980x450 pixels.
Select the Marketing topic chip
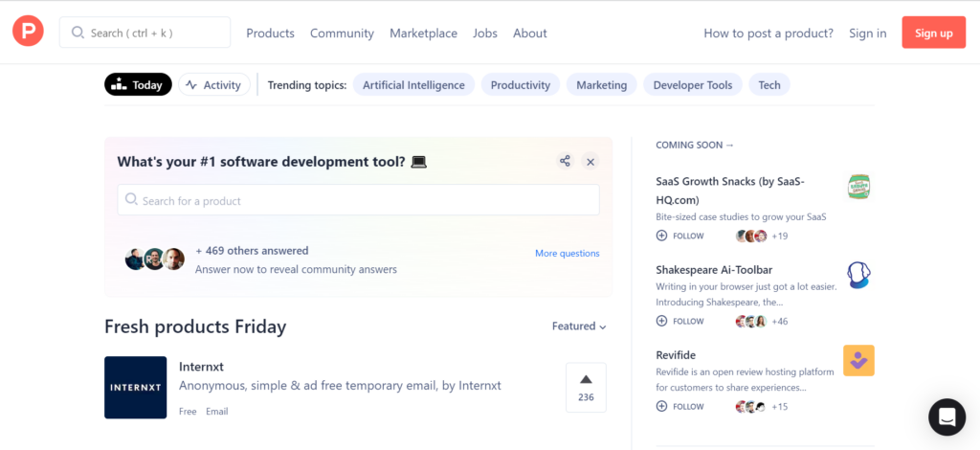601,84
